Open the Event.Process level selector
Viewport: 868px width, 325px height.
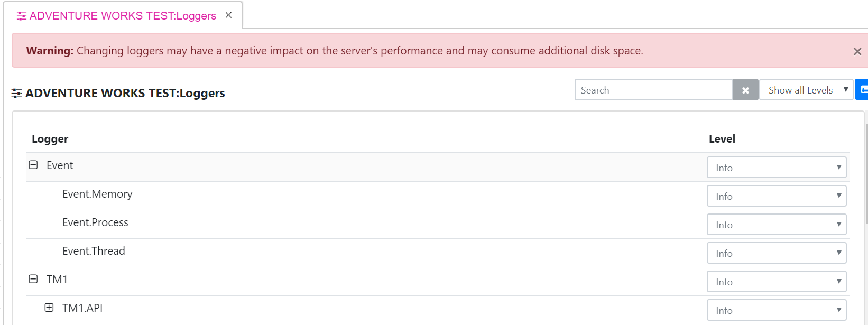point(777,225)
